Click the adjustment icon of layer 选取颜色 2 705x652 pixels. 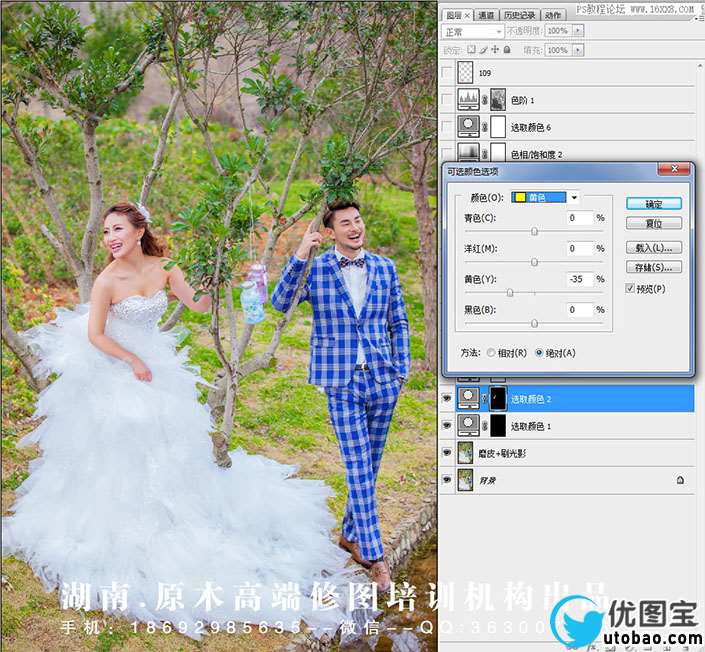point(468,398)
